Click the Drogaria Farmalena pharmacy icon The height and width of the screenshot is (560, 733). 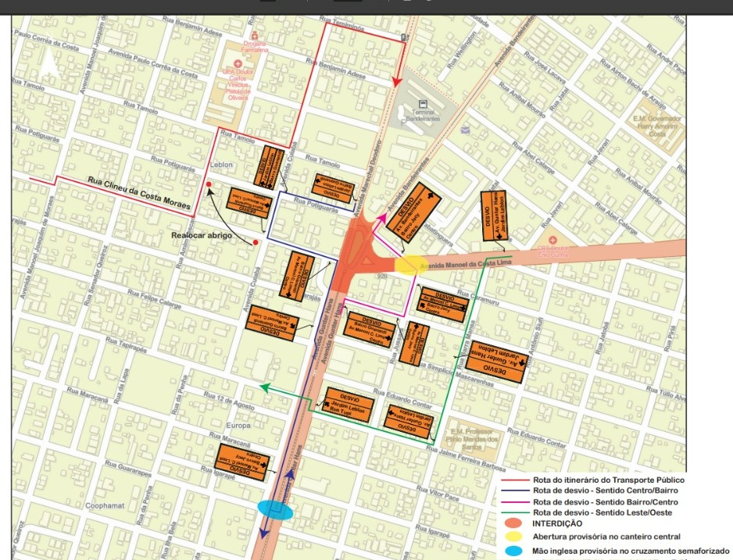[255, 35]
